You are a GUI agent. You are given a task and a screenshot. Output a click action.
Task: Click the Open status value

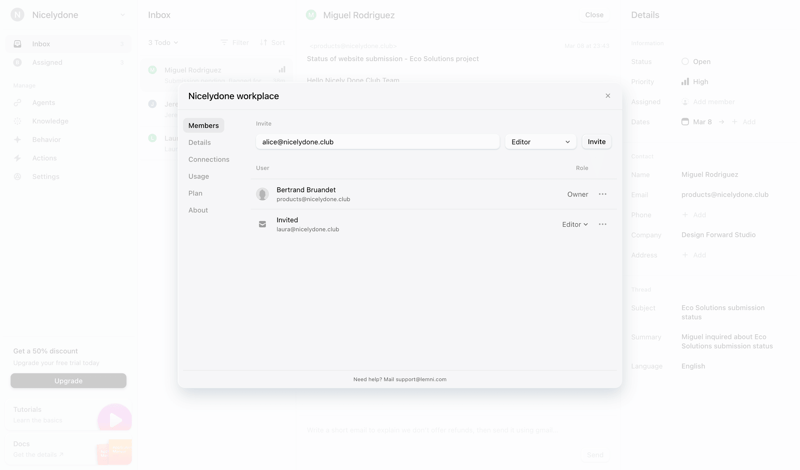(696, 61)
